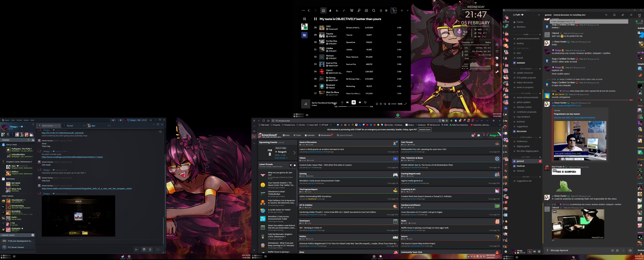The image size is (644, 260).
Task: Expand the Fuff~ server dropdown
Action: point(539,15)
